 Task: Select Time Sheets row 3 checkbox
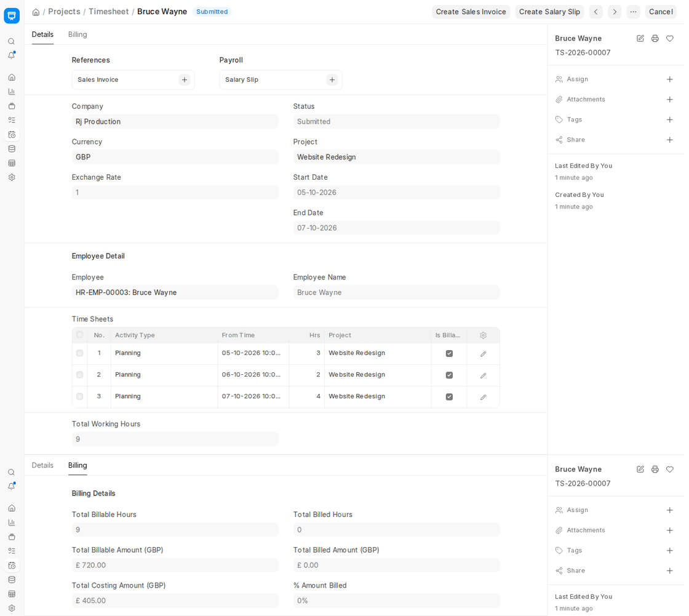tap(79, 396)
